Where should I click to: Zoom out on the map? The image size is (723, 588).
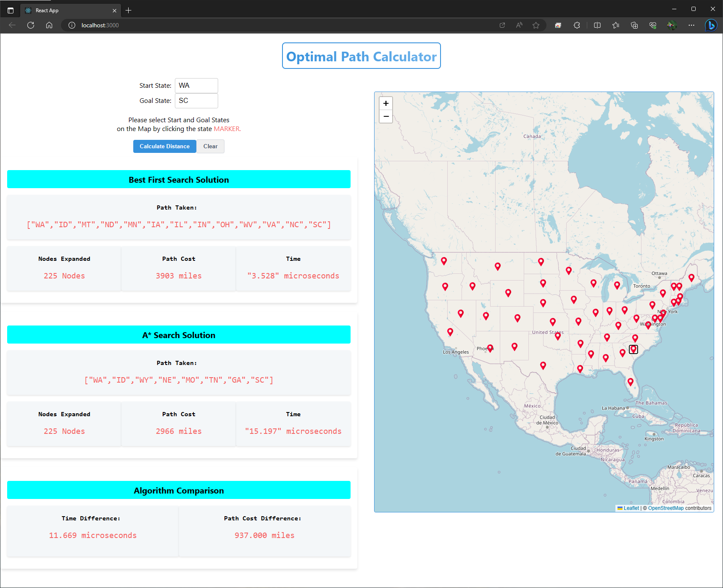[385, 116]
